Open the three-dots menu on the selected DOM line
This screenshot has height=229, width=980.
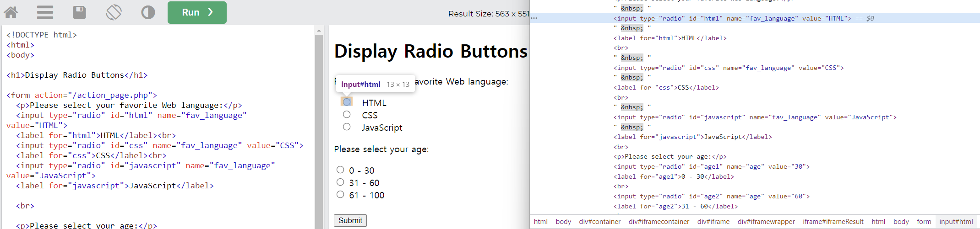(x=534, y=18)
